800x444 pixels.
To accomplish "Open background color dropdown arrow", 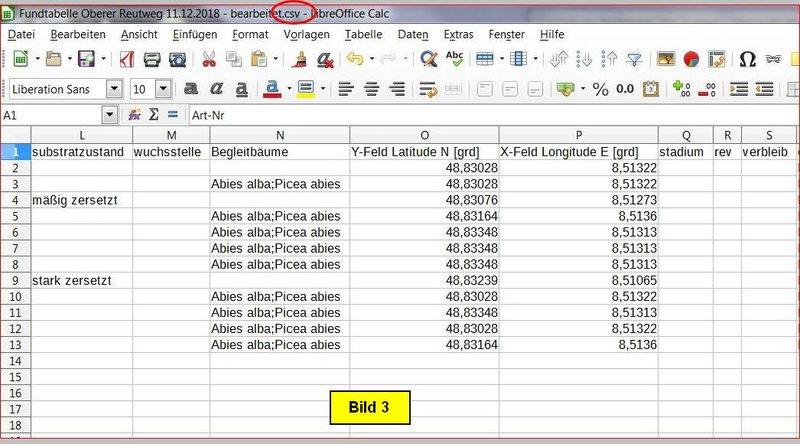I will pos(323,89).
